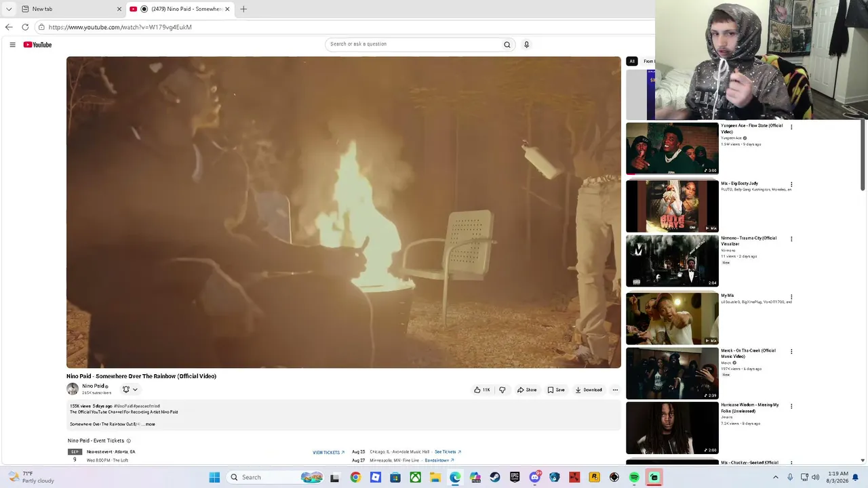
Task: Open Steam from the taskbar
Action: (x=495, y=477)
